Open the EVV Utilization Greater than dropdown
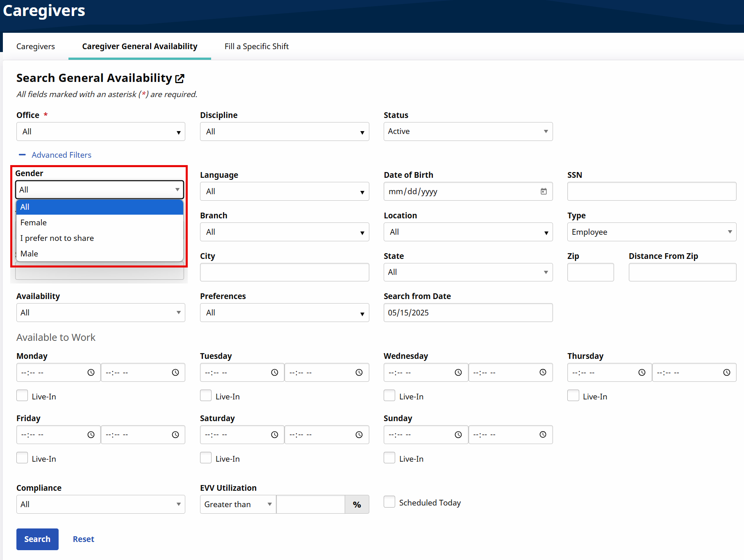The height and width of the screenshot is (560, 744). [238, 504]
